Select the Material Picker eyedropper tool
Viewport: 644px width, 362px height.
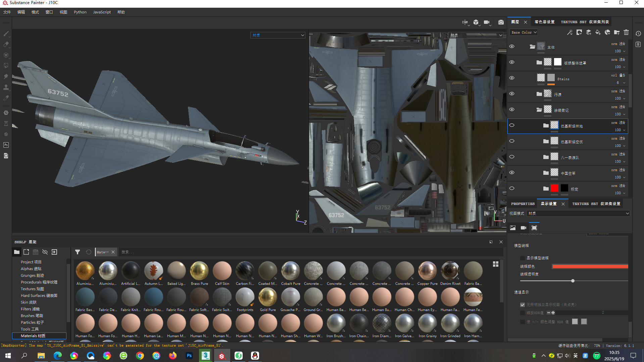(6, 98)
